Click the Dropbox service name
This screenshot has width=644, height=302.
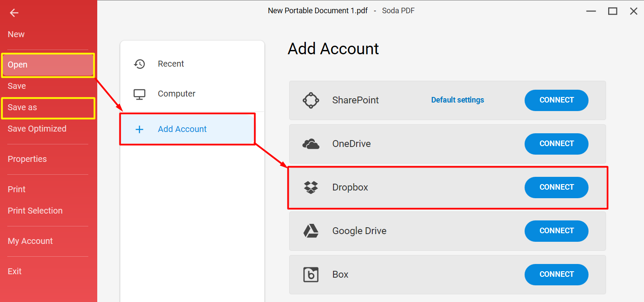pos(350,188)
